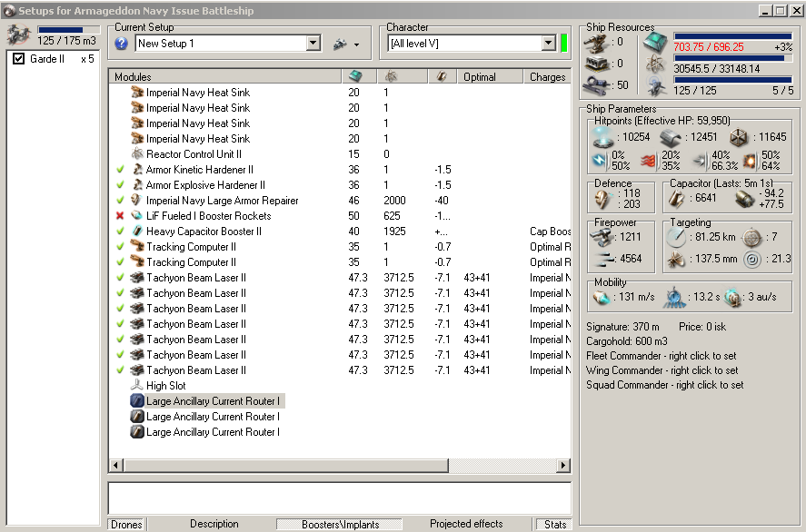Switch to the Stats tab
The height and width of the screenshot is (532, 806).
click(x=554, y=525)
